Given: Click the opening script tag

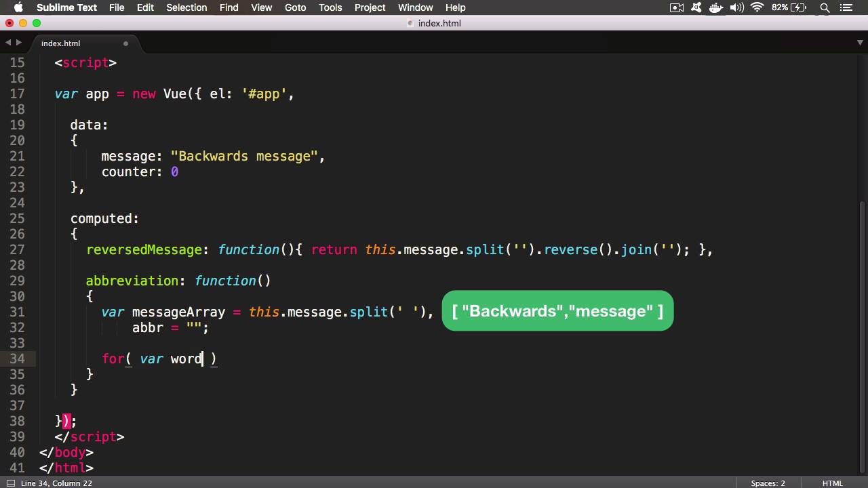Looking at the screenshot, I should tap(85, 62).
